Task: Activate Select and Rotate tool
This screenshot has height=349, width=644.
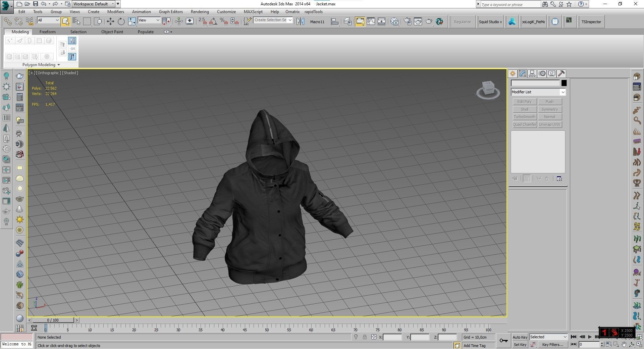Action: click(x=121, y=21)
